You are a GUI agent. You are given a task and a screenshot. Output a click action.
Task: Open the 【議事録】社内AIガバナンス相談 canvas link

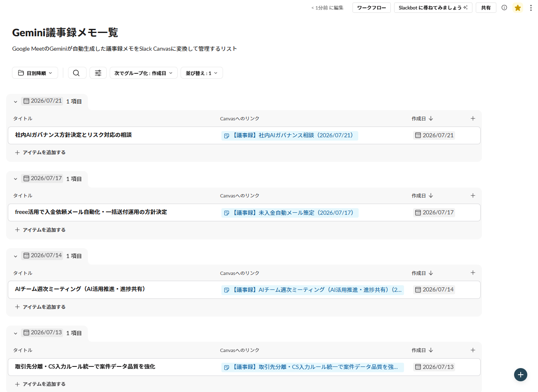pos(290,136)
